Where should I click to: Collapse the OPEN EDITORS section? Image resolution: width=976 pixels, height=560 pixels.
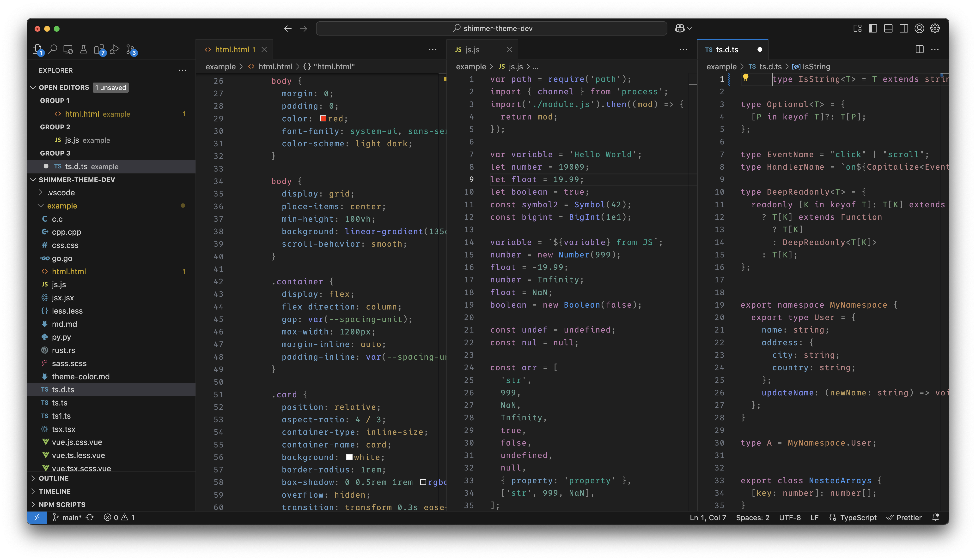[x=63, y=87]
